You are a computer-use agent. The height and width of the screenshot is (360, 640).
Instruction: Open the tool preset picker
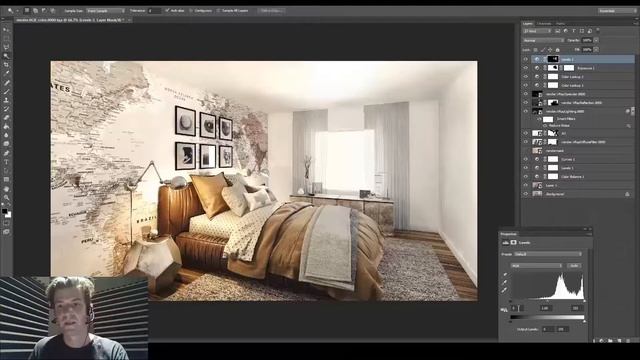12,11
